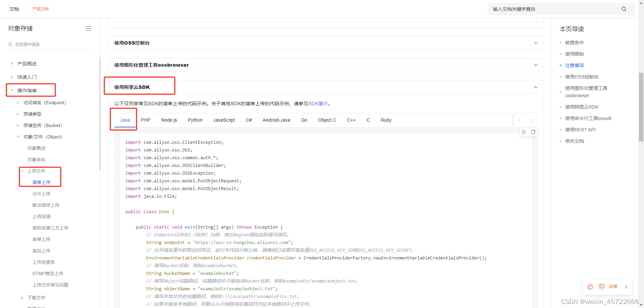This screenshot has height=308, width=644.
Task: Switch to the Python code tab
Action: 195,120
